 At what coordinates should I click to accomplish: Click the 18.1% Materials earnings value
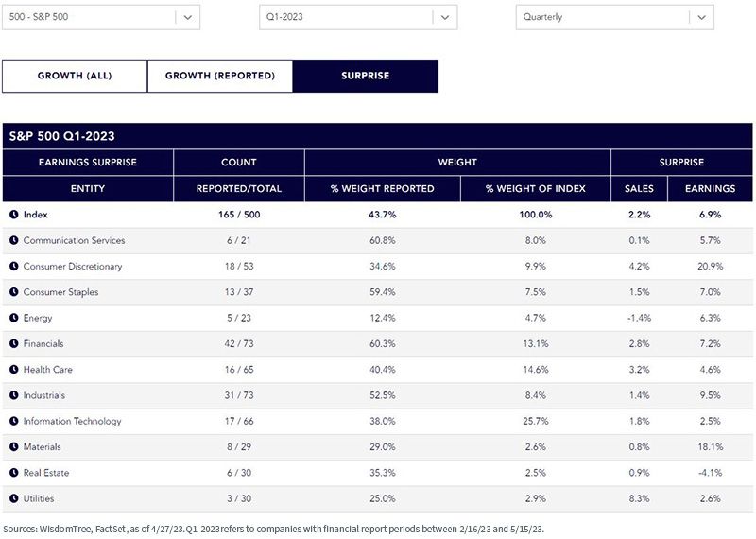(x=711, y=447)
